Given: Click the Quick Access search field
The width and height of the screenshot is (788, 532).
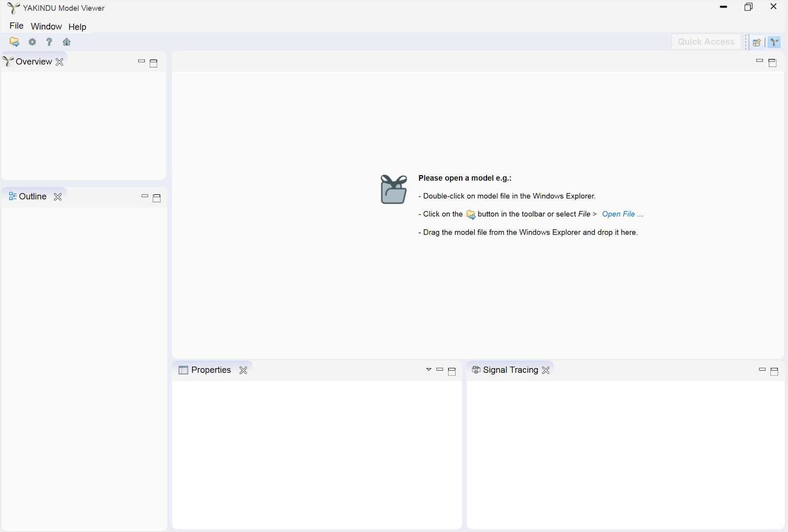Looking at the screenshot, I should [x=706, y=42].
